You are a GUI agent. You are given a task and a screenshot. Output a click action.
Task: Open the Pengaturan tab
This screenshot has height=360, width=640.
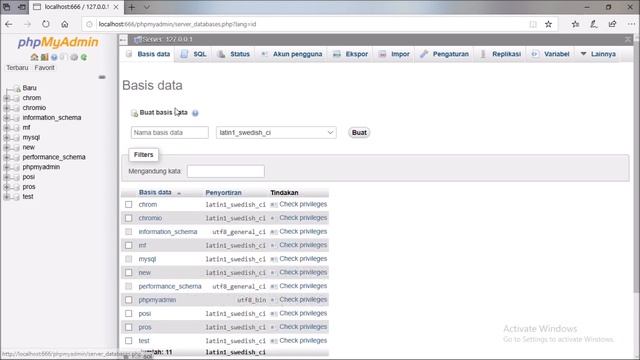[445, 54]
